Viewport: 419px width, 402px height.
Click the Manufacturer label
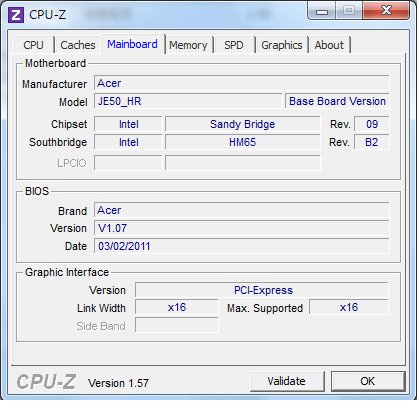[54, 84]
